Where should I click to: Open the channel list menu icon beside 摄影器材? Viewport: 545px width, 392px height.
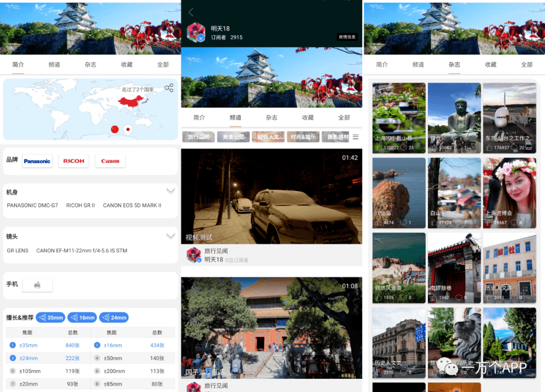click(356, 137)
